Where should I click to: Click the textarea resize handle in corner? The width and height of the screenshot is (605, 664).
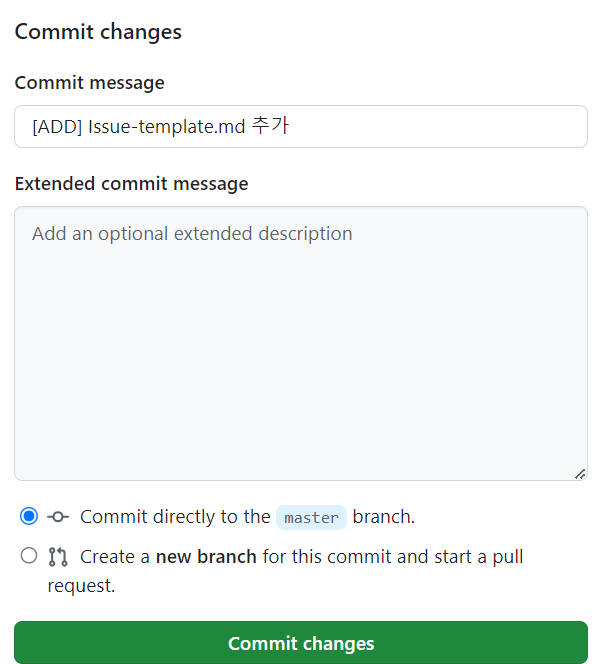click(580, 473)
